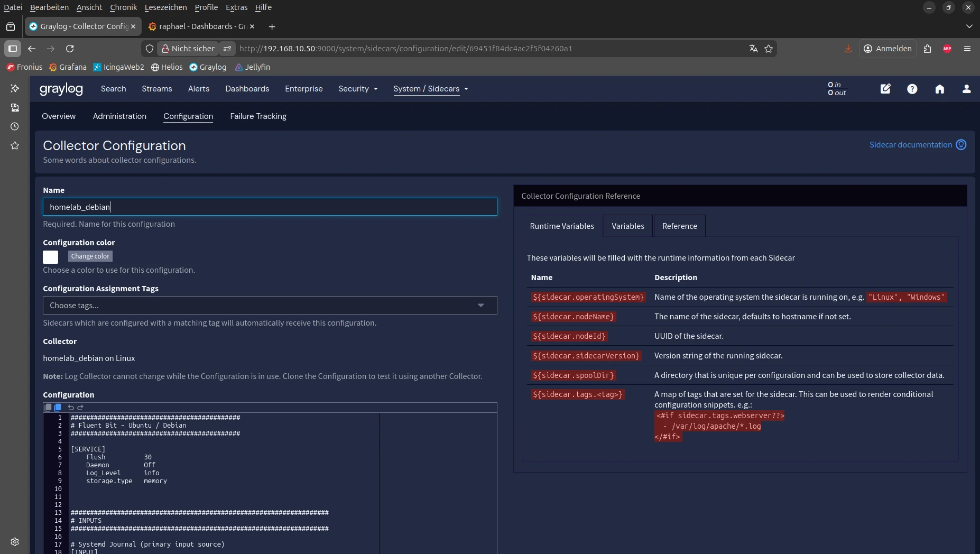Click the white configuration color swatch

tap(51, 257)
